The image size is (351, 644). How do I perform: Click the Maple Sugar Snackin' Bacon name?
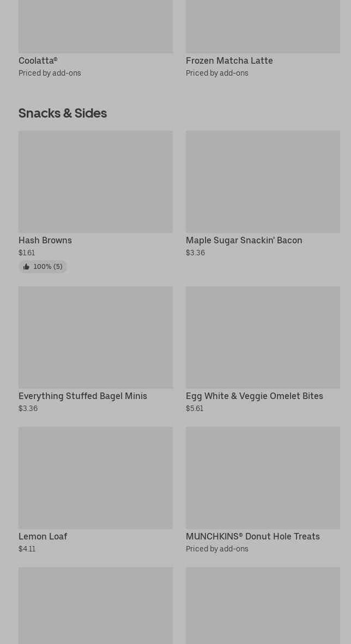coord(244,240)
